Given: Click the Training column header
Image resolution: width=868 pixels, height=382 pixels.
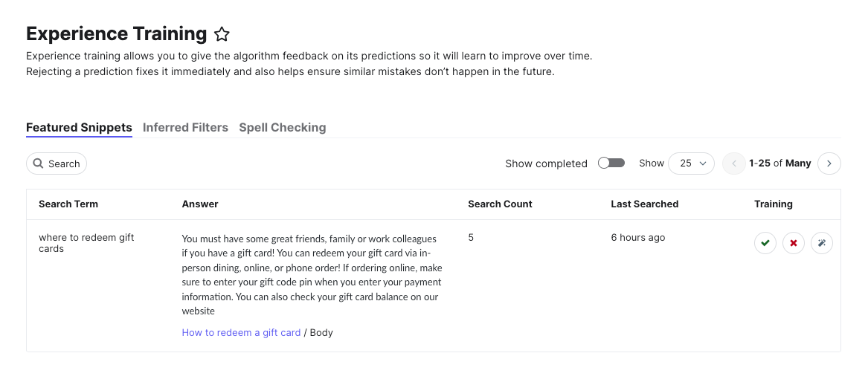Looking at the screenshot, I should click(x=774, y=204).
